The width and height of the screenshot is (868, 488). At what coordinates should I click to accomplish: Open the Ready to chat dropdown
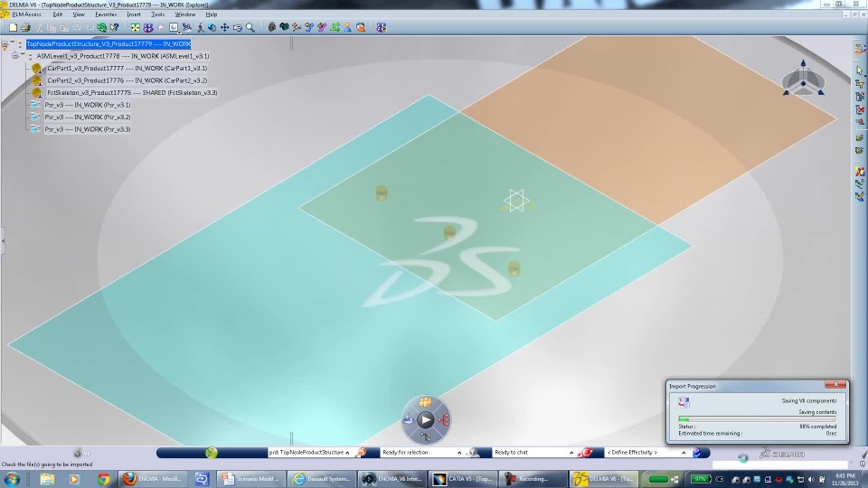pyautogui.click(x=571, y=453)
